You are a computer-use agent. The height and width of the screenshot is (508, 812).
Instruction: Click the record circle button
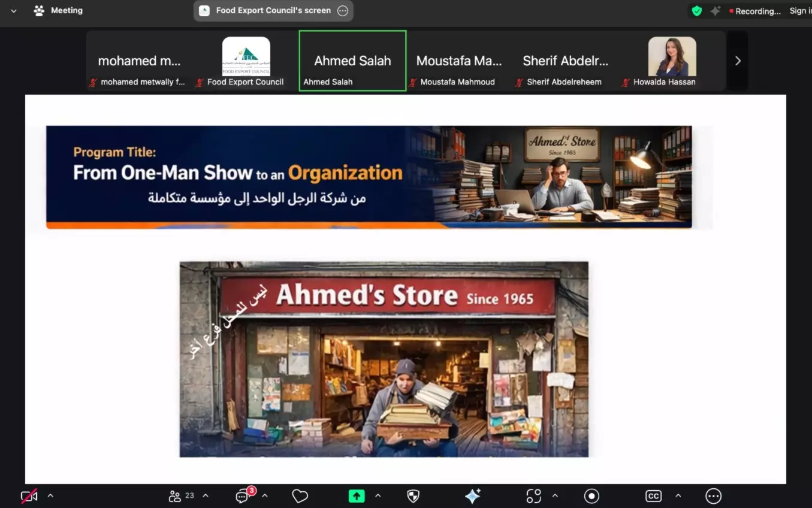591,496
